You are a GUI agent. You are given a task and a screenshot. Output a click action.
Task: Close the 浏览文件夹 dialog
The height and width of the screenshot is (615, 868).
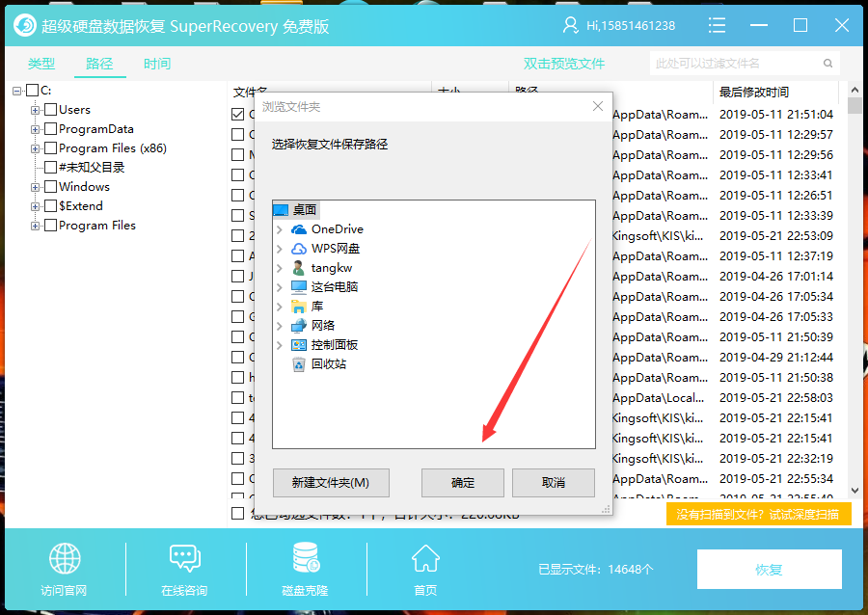pos(598,106)
